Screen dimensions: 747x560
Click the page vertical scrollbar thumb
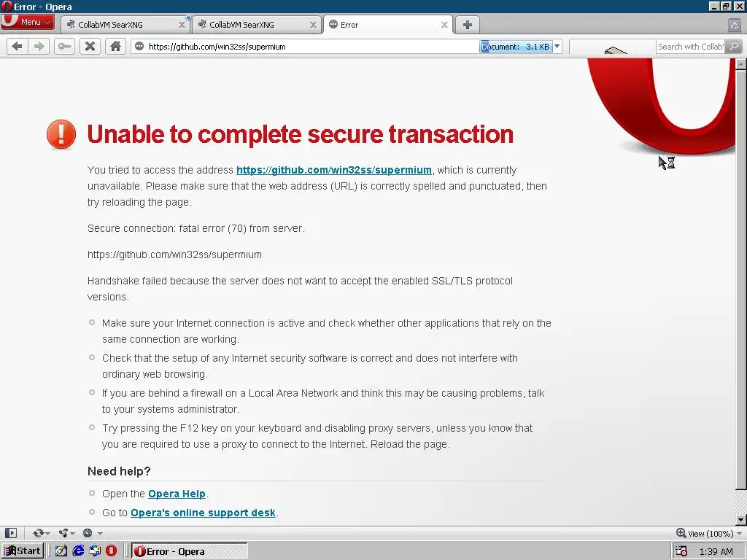click(741, 279)
